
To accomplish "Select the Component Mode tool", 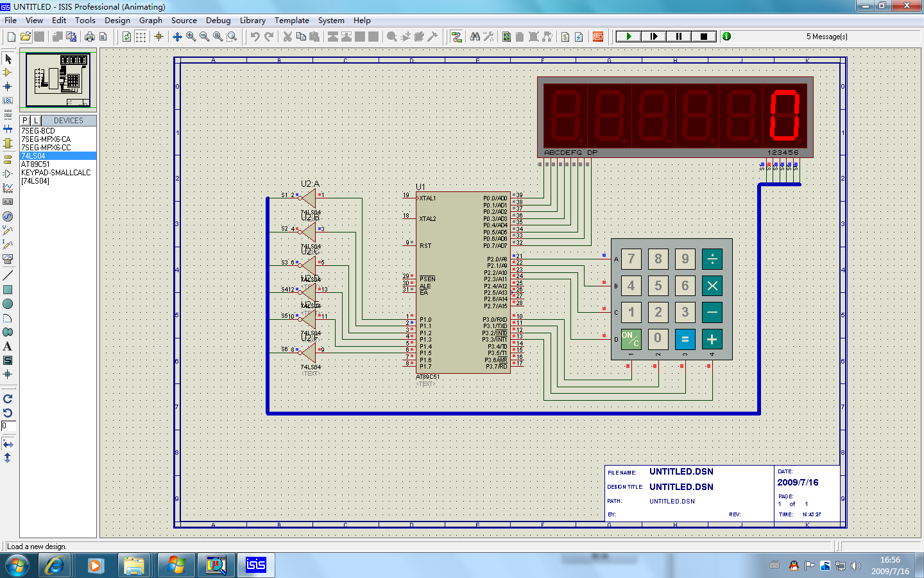I will point(8,73).
